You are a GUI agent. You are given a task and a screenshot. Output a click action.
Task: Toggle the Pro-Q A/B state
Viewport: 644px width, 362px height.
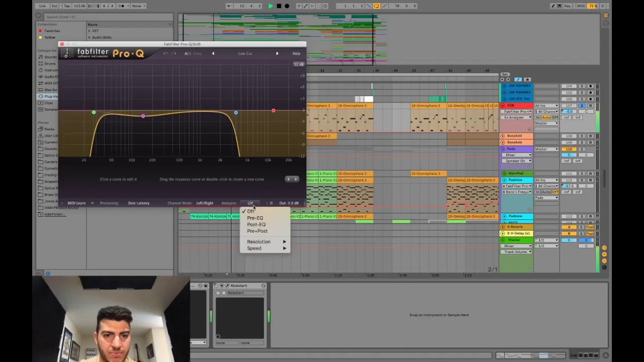coord(187,54)
